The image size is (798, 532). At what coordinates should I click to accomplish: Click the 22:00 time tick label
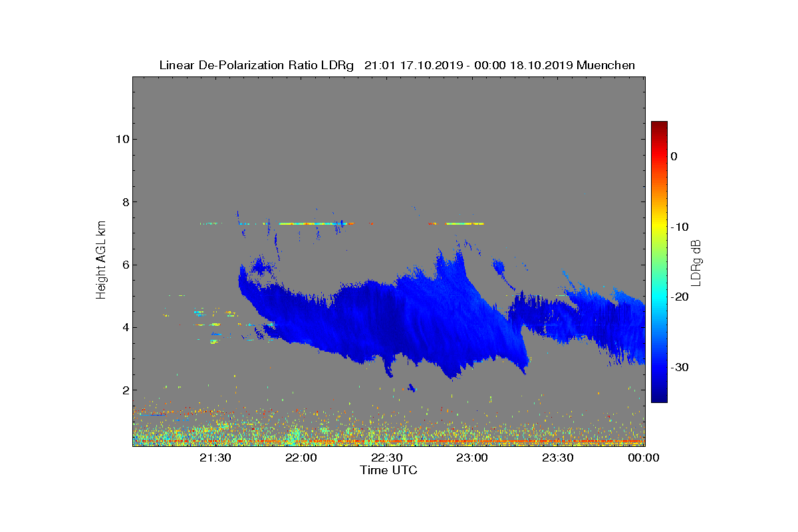point(302,458)
